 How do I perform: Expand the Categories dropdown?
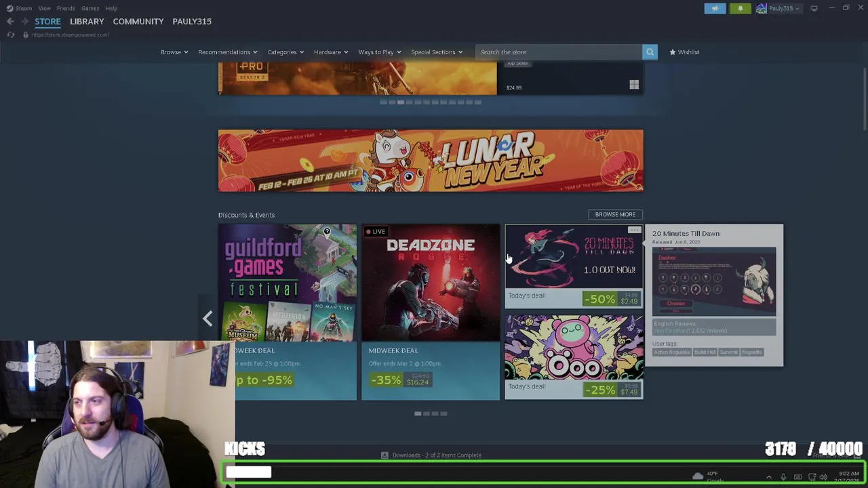click(x=285, y=52)
